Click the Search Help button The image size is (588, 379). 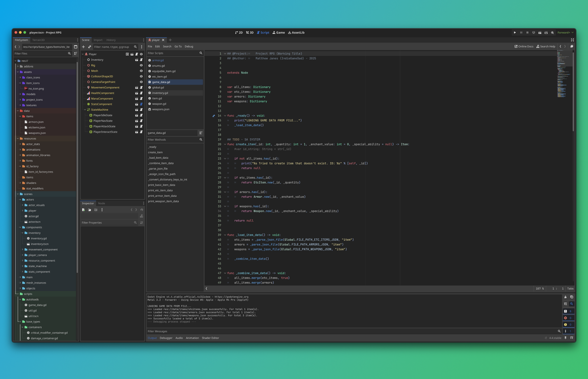[546, 47]
